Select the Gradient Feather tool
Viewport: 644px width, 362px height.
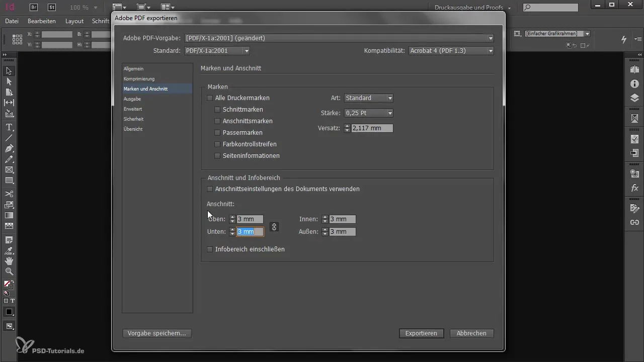9,226
